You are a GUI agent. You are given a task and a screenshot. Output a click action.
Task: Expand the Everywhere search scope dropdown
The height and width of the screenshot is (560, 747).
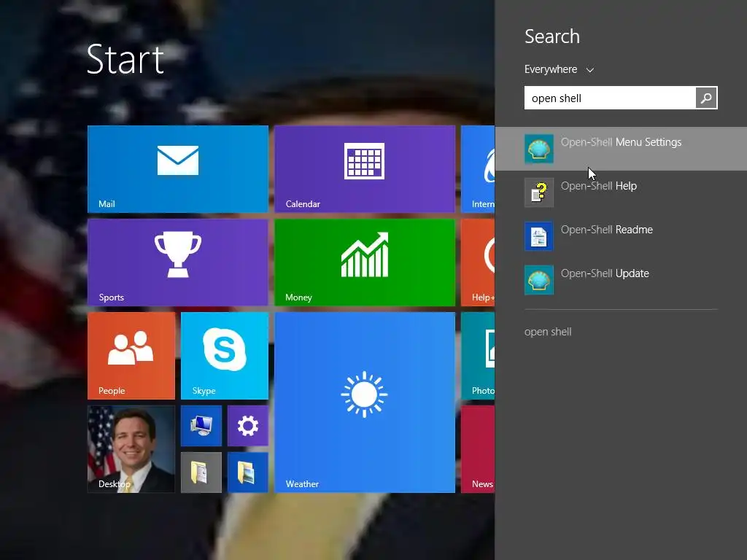pyautogui.click(x=560, y=69)
